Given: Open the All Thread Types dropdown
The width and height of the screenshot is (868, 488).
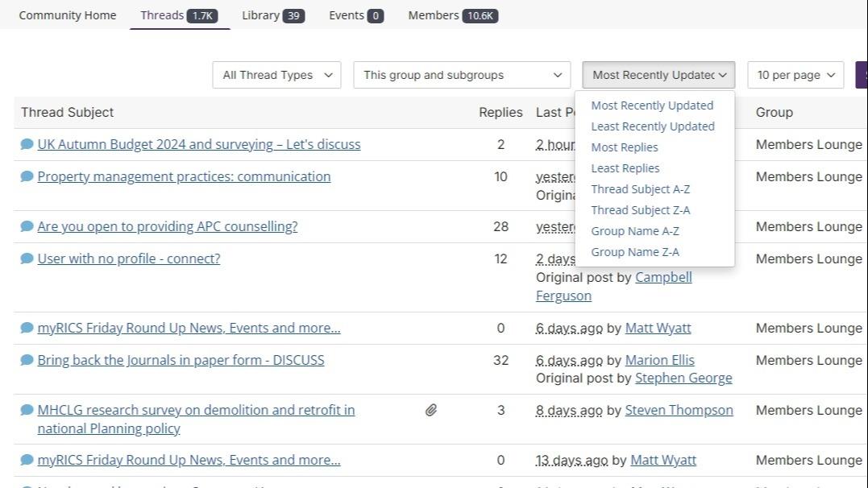Looking at the screenshot, I should [x=277, y=75].
